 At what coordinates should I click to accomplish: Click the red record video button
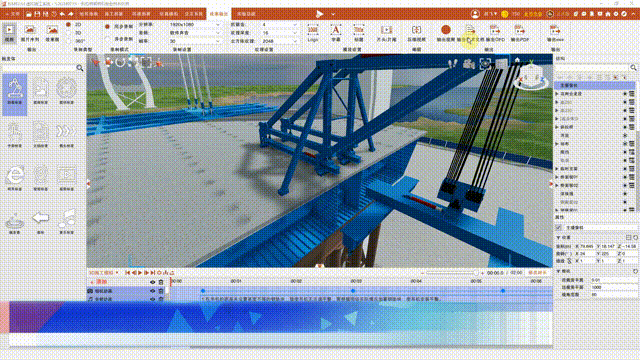point(446,33)
